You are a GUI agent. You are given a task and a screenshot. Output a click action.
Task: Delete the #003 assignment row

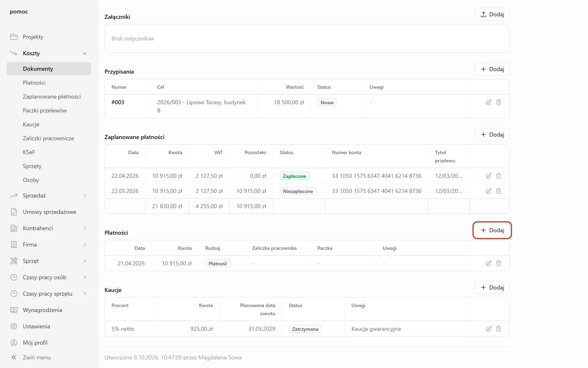point(499,102)
